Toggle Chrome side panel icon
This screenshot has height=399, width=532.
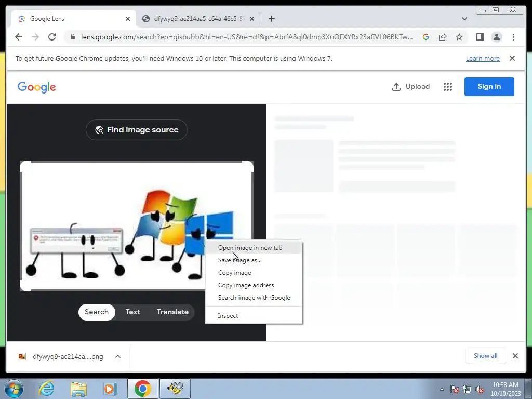coord(480,37)
